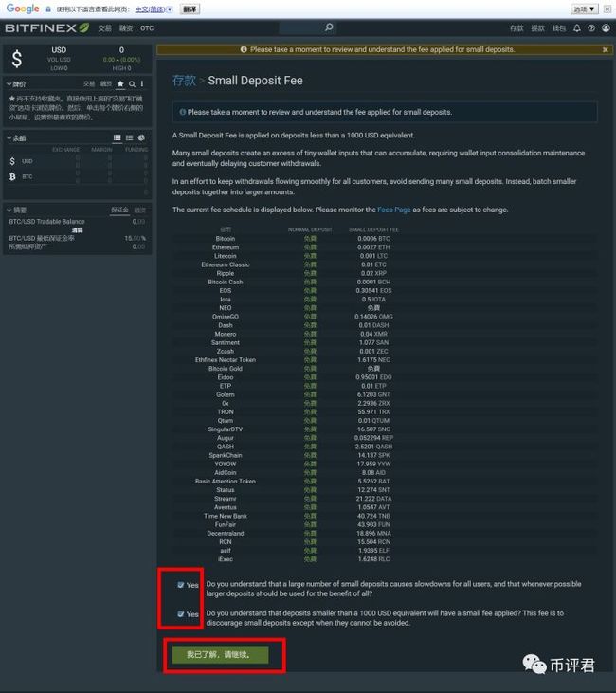Viewport: 616px width, 693px height.
Task: Switch to trading tab in tickers panel
Action: 89,84
